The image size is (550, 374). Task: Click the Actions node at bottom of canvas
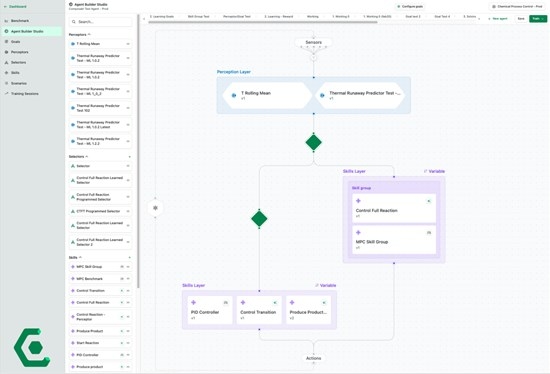[313, 358]
